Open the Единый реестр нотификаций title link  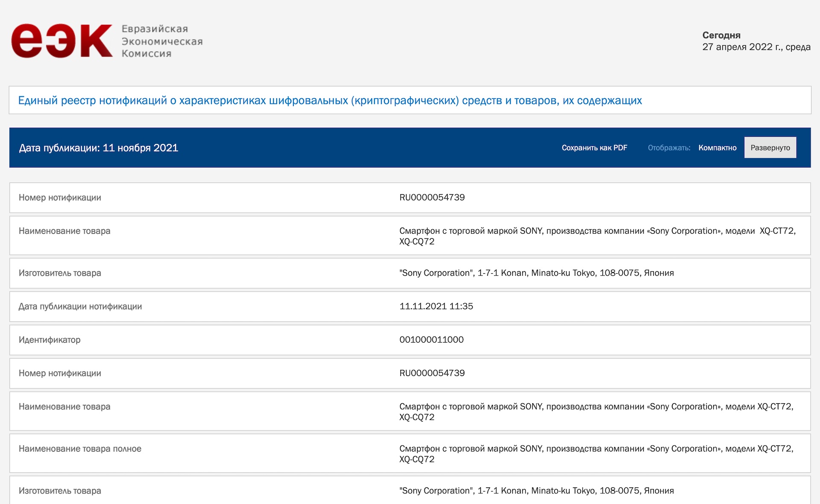(330, 100)
